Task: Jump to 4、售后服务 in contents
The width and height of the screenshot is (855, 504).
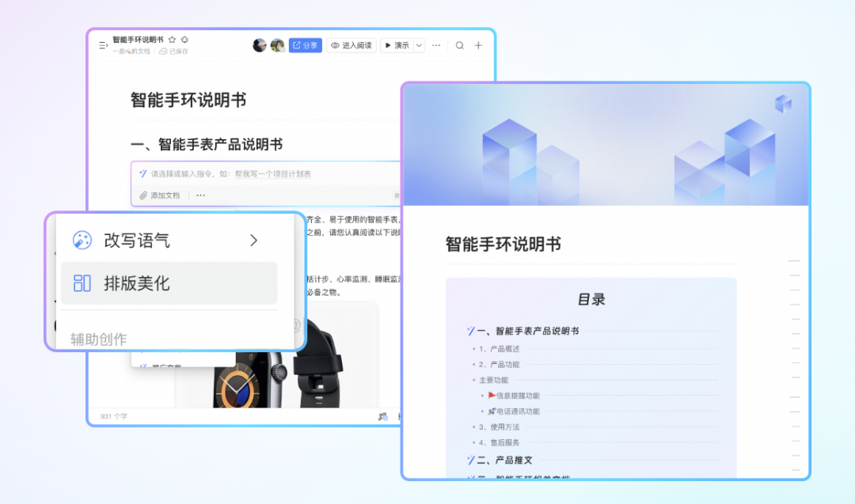Action: pos(499,443)
